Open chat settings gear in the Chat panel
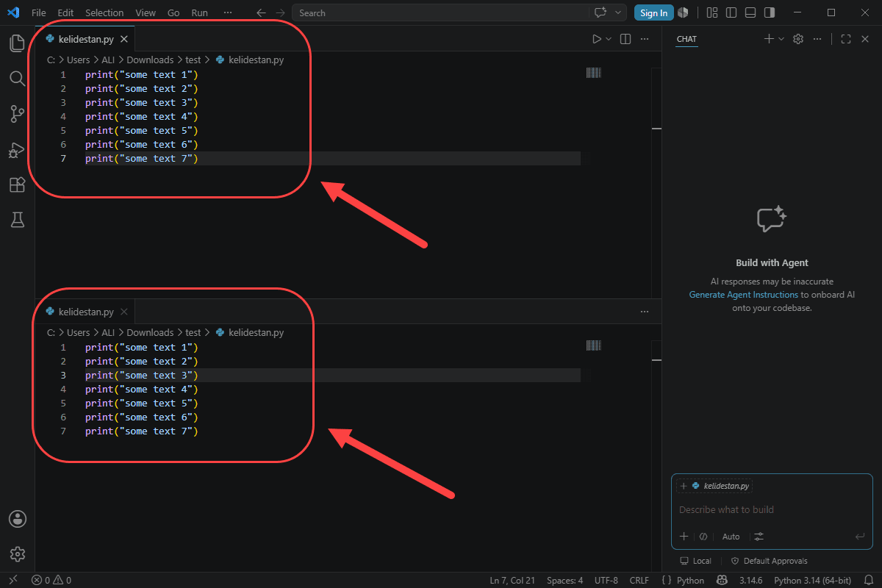 click(x=798, y=39)
